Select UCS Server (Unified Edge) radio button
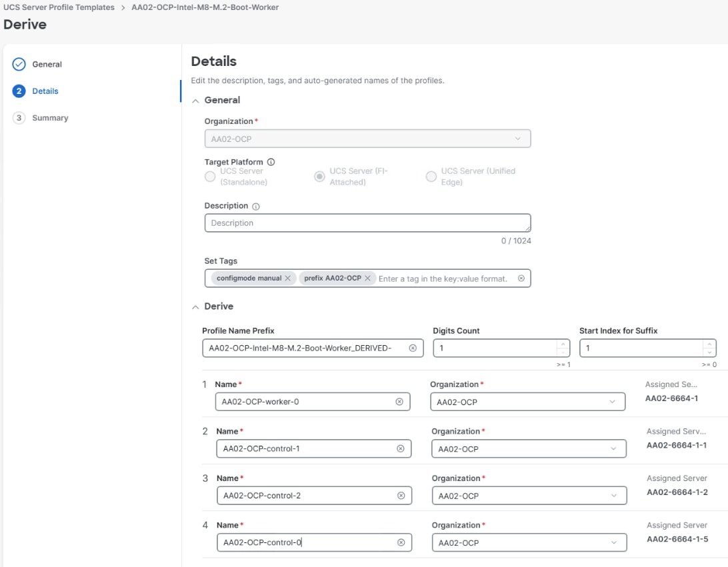728x567 pixels. 431,177
